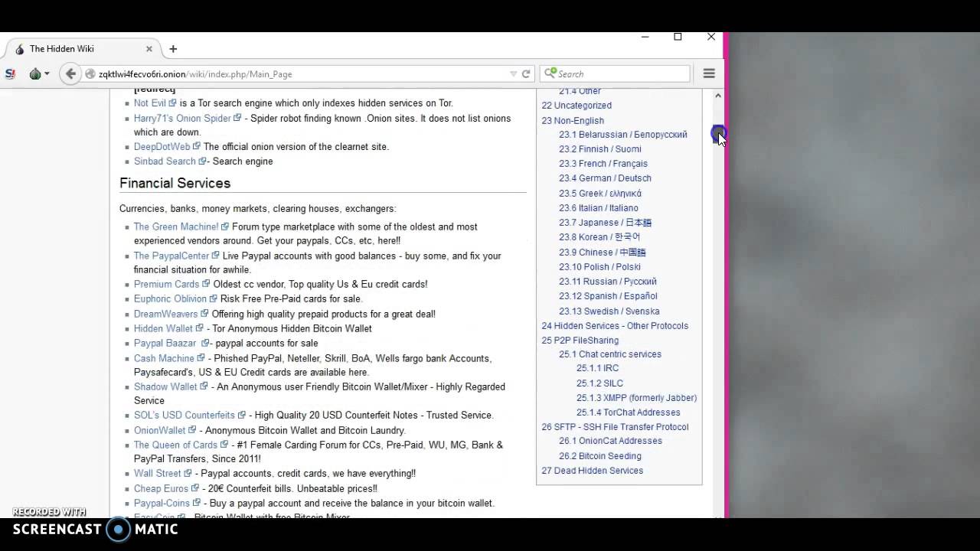Open the onion button dropdown arrow
The image size is (980, 551).
point(47,74)
